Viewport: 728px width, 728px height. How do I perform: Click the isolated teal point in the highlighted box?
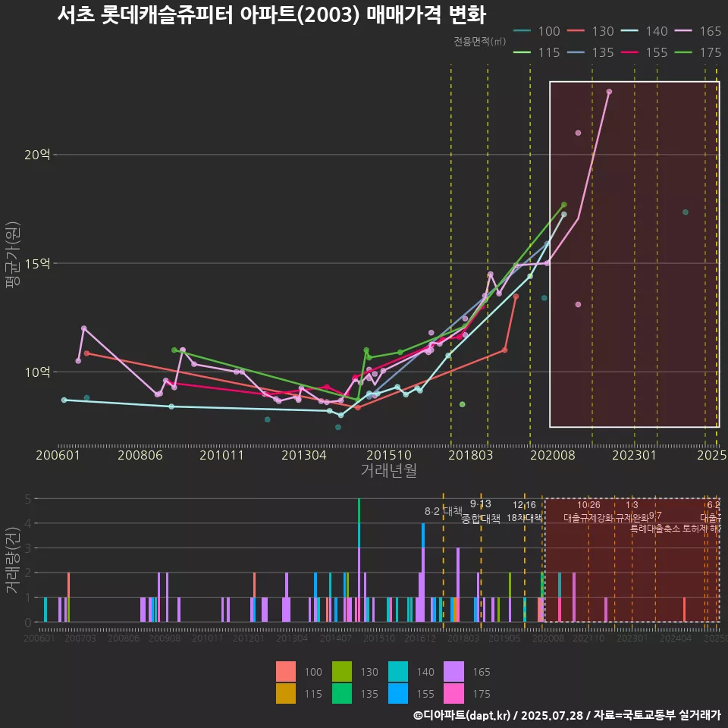point(686,212)
